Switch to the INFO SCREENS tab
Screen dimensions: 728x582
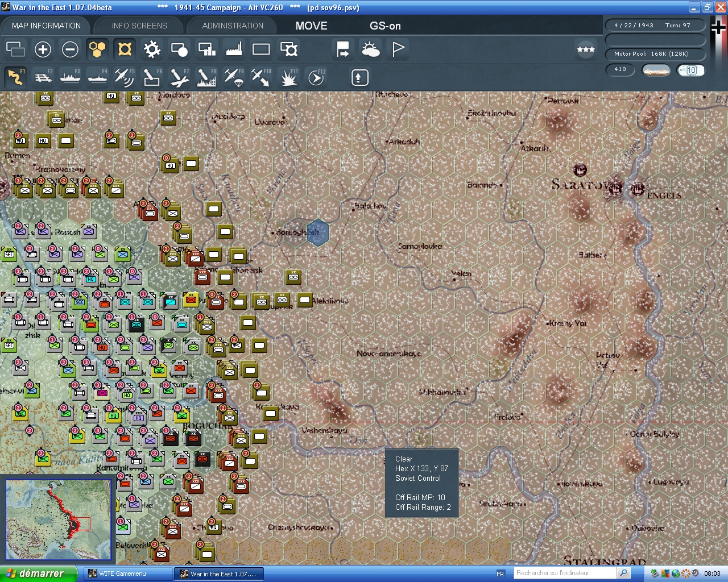[x=139, y=26]
